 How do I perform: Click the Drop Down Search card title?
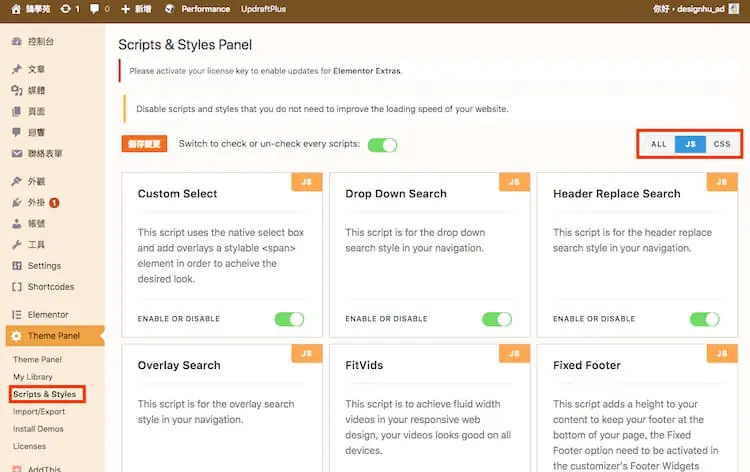tap(396, 194)
